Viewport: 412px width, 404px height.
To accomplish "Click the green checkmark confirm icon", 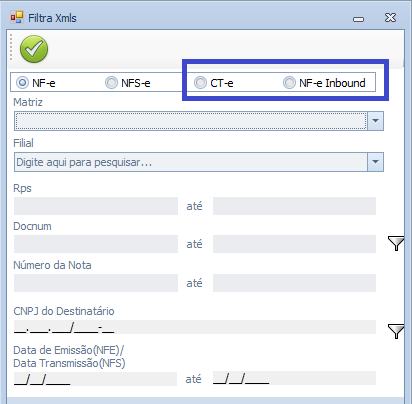I will 34,49.
